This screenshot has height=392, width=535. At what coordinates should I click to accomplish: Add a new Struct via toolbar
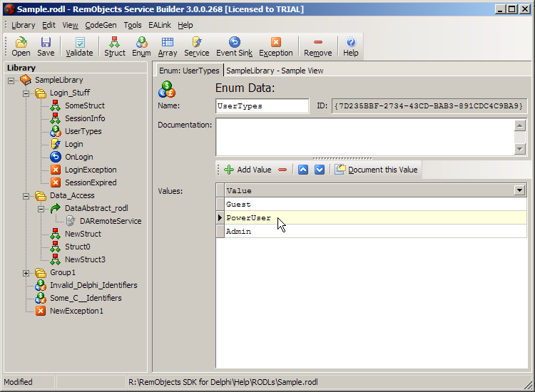115,42
